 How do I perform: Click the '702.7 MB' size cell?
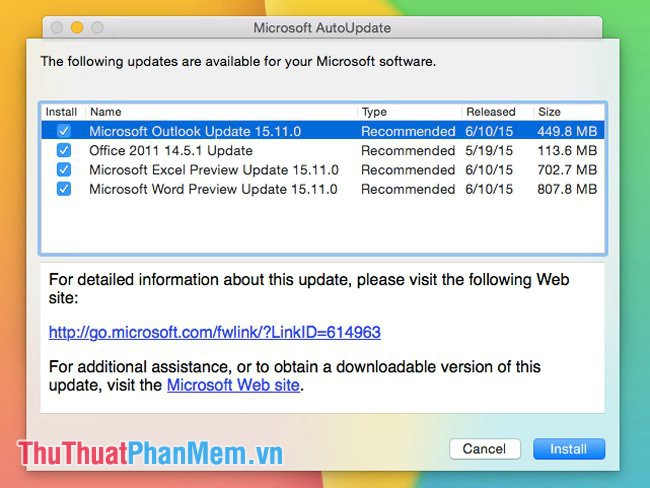tap(567, 170)
